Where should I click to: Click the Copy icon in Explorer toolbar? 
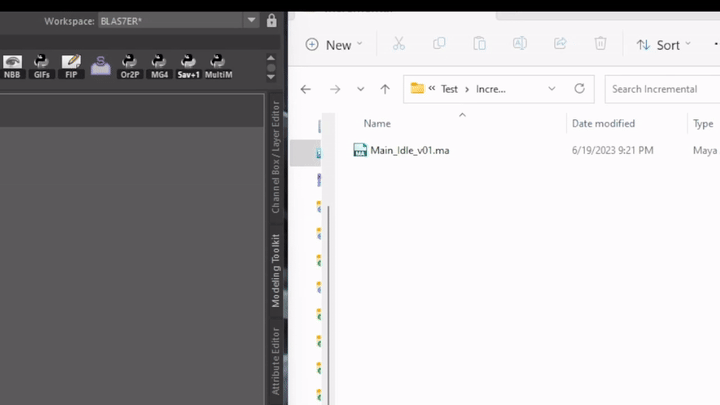(439, 44)
